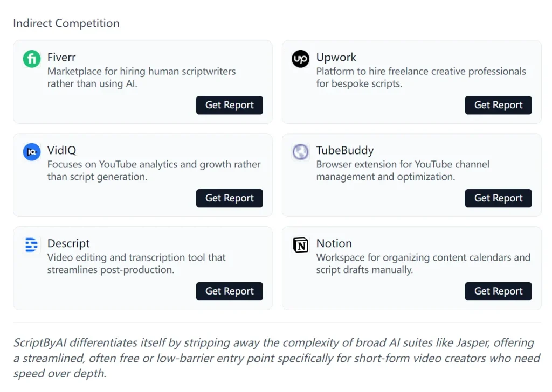Request the TubeBuddy report
The image size is (552, 392).
point(498,198)
